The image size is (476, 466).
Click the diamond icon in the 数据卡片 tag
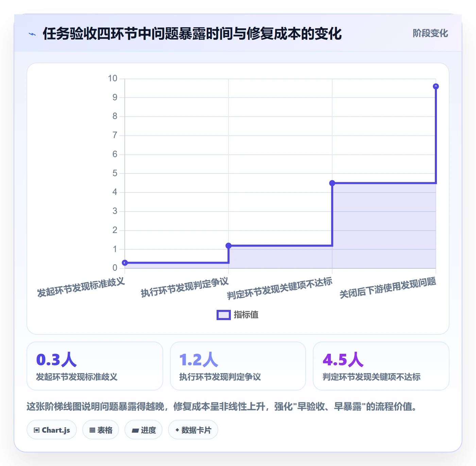click(177, 430)
